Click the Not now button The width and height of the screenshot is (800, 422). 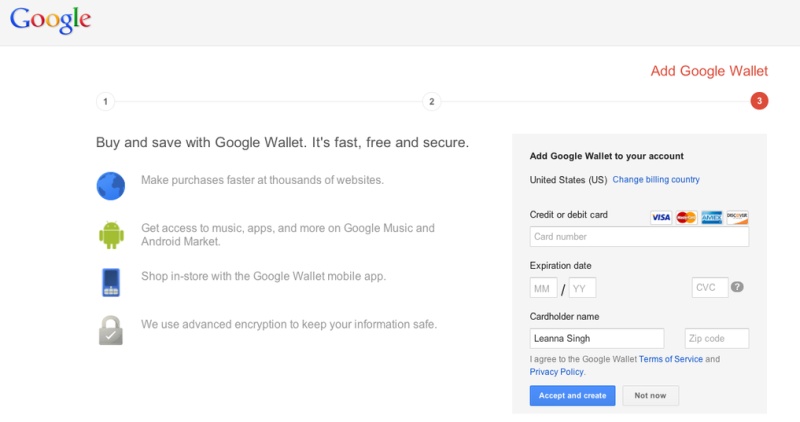point(651,395)
